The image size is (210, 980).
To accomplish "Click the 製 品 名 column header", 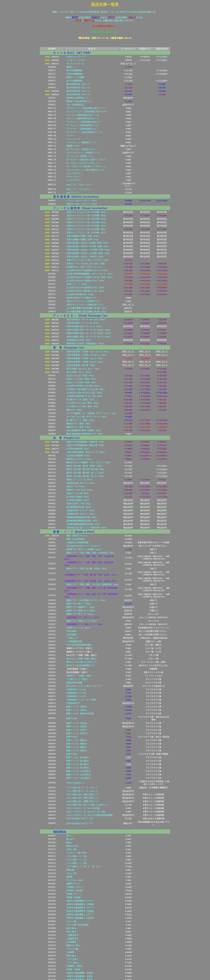I will pos(92,49).
